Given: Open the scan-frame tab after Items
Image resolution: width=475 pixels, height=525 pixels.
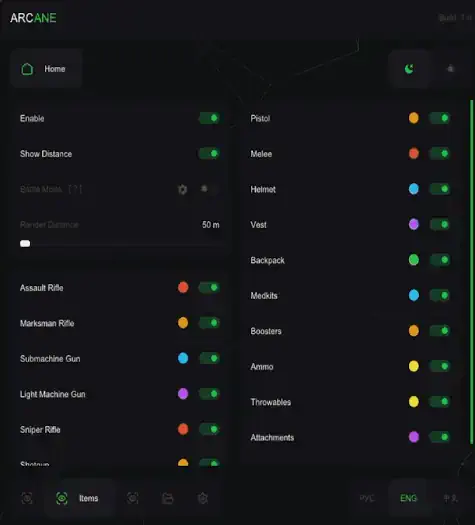Looking at the screenshot, I should (x=133, y=498).
